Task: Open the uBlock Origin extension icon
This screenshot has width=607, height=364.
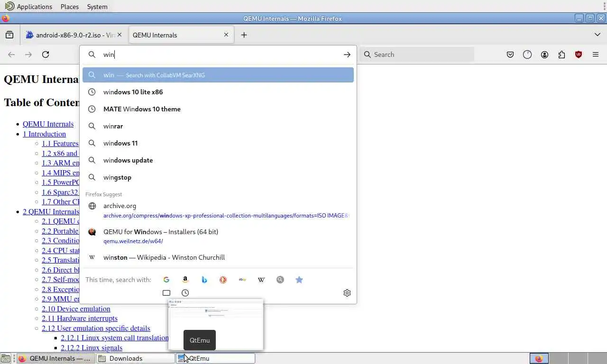Action: point(579,55)
